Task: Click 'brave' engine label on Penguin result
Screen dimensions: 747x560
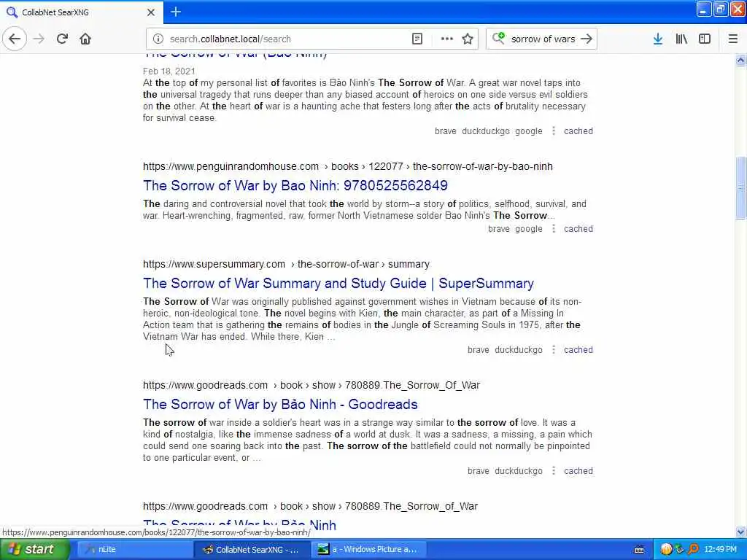Action: [499, 228]
